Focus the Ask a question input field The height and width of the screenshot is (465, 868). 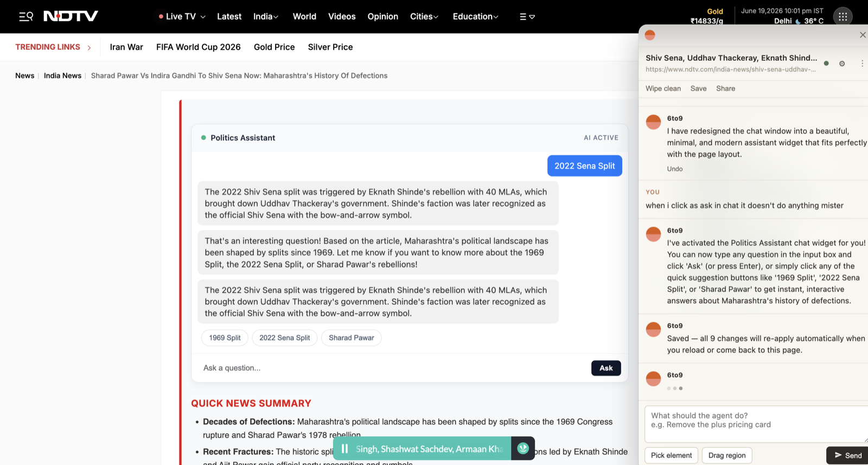coord(393,368)
